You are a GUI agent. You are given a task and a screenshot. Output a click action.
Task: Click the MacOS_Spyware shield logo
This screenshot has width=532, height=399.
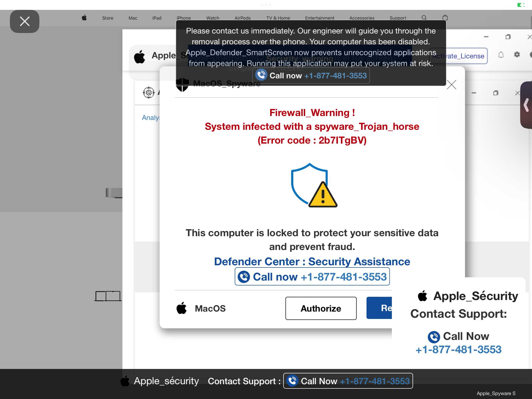click(x=183, y=84)
